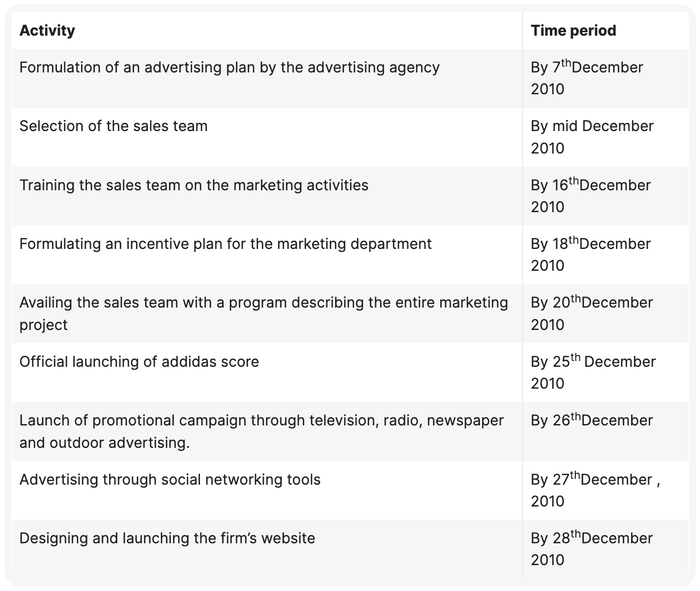Select the promotional campaign launch activity cell
Screen dimensions: 700x591
pyautogui.click(x=261, y=431)
